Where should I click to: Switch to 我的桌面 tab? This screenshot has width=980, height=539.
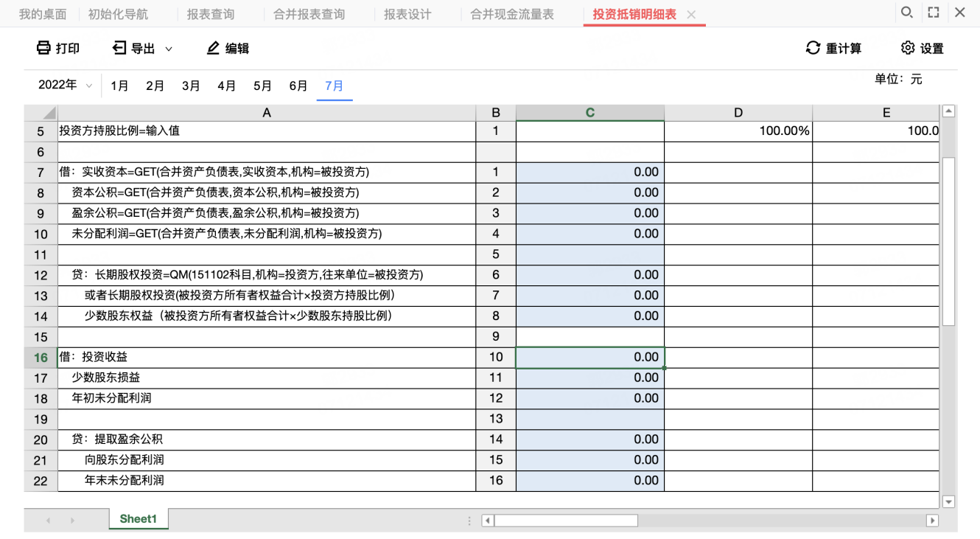tap(43, 14)
